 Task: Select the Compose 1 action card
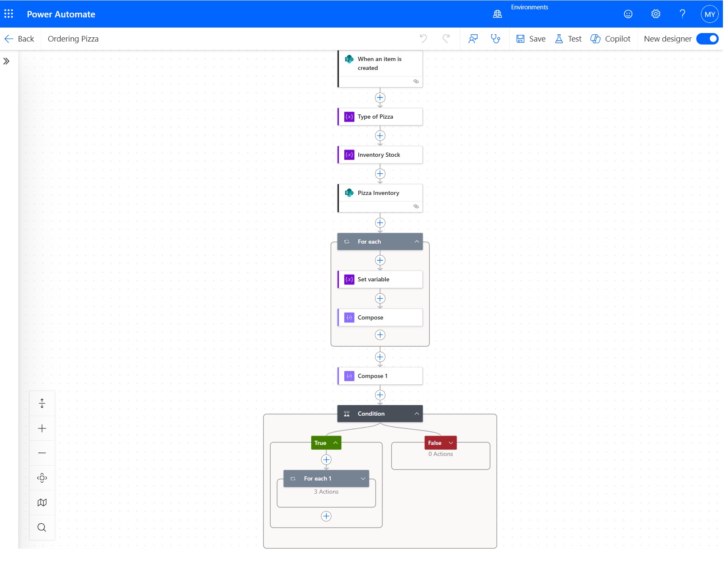[x=380, y=376]
